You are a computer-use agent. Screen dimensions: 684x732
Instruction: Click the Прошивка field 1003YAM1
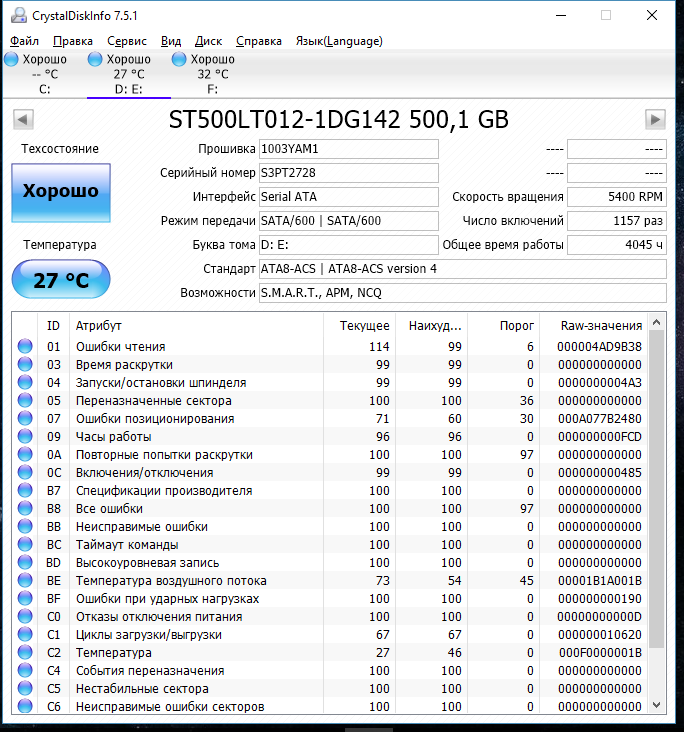pos(349,149)
